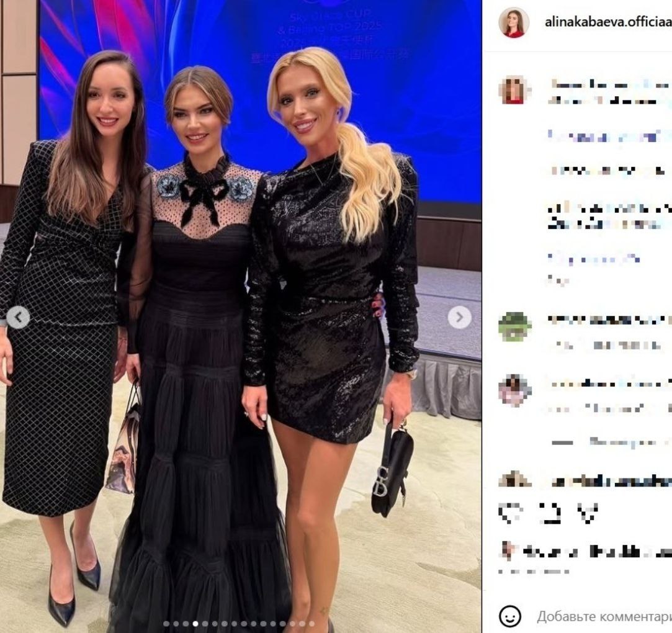Go to the next carousel photo

point(459,318)
